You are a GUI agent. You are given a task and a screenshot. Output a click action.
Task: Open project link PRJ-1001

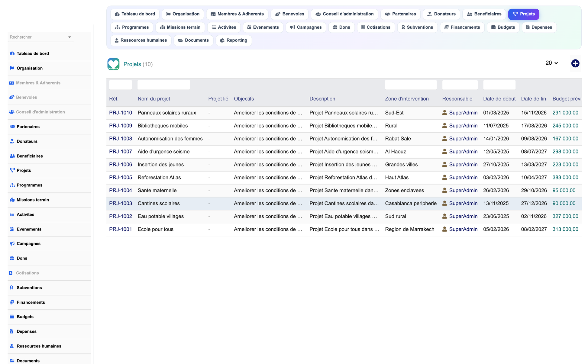point(121,230)
